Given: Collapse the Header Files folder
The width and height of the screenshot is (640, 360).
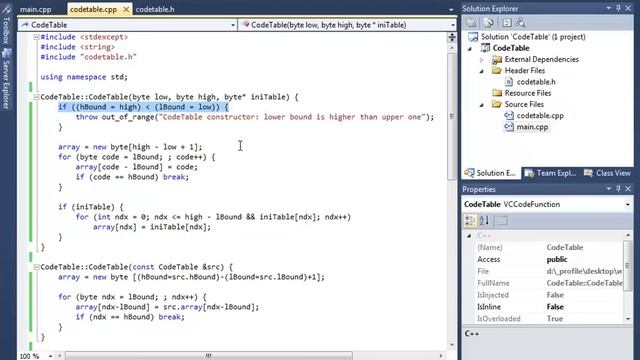Looking at the screenshot, I should 482,71.
